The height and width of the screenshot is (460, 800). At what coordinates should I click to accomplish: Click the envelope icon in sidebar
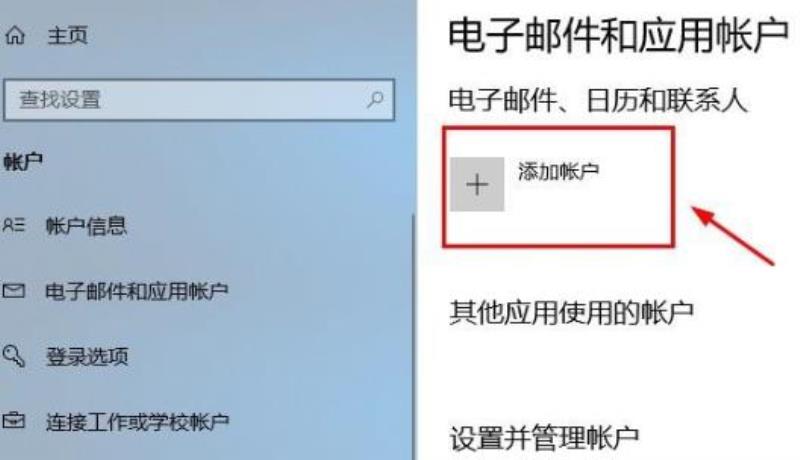click(13, 291)
